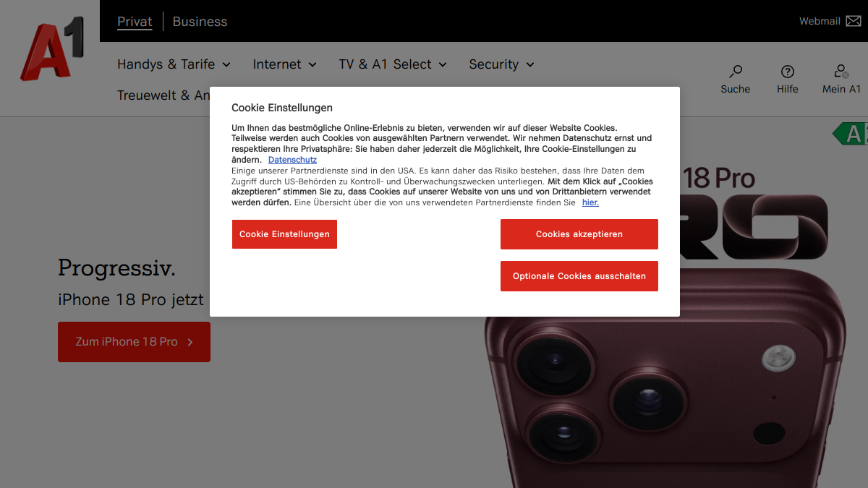The width and height of the screenshot is (868, 488).
Task: Click the Cookie Einstellungen dialog heading
Action: (x=282, y=108)
